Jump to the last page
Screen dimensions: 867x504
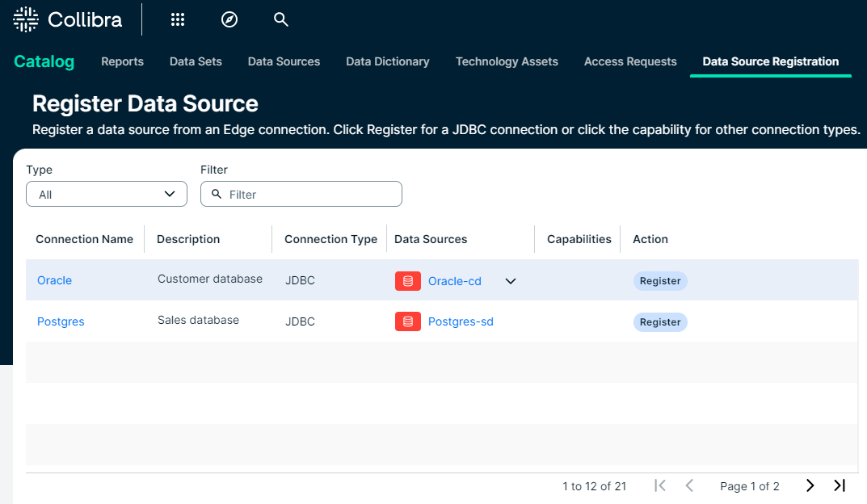pos(840,485)
